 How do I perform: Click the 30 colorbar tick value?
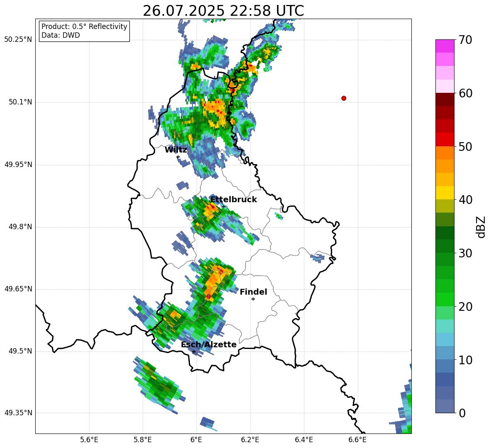click(465, 253)
